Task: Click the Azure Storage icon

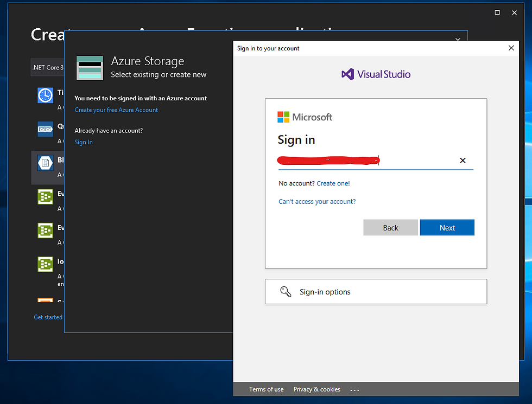Action: pyautogui.click(x=90, y=68)
